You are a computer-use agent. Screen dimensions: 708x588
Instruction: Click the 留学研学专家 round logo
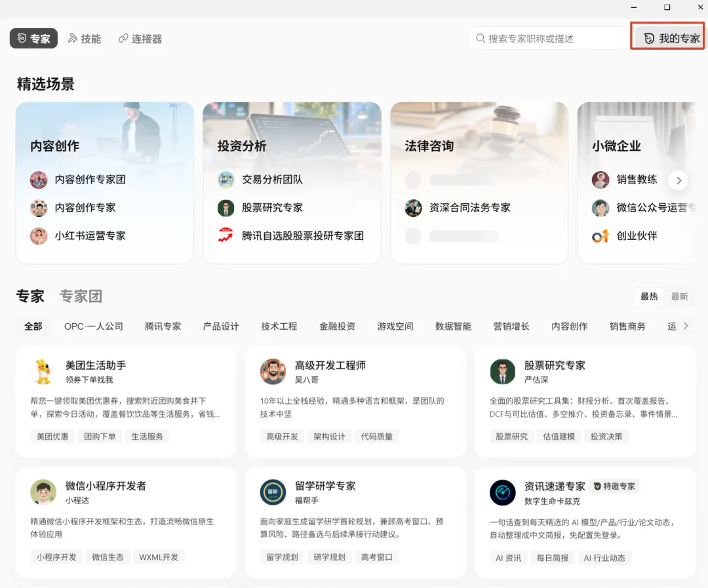coord(273,492)
